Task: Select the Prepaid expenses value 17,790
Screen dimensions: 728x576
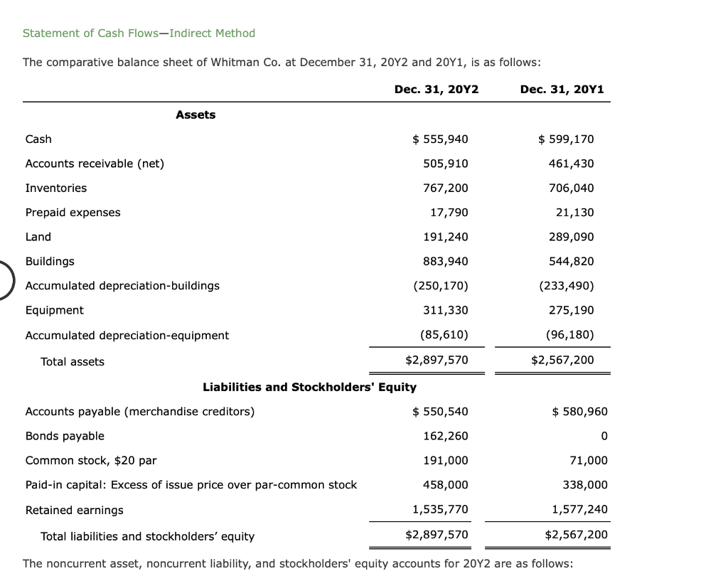Action: (x=449, y=213)
